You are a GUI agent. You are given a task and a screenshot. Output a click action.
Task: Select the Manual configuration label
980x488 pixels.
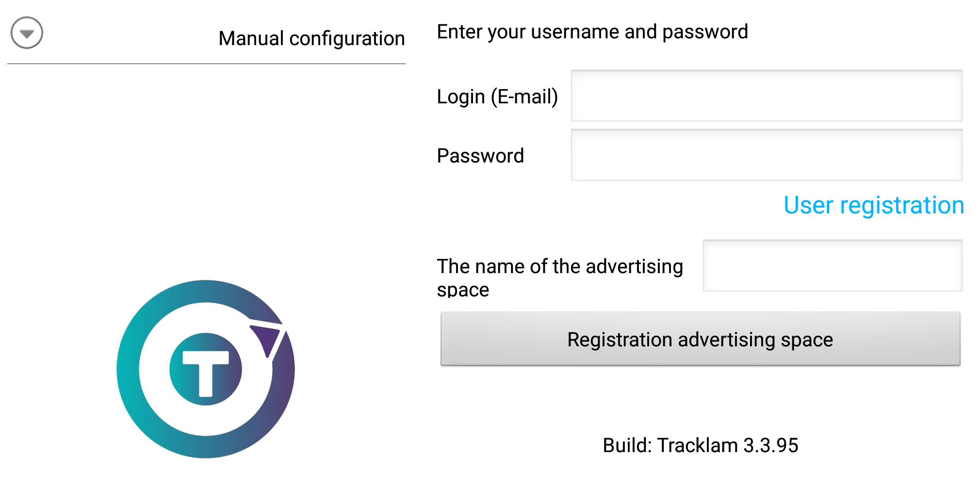click(x=311, y=39)
